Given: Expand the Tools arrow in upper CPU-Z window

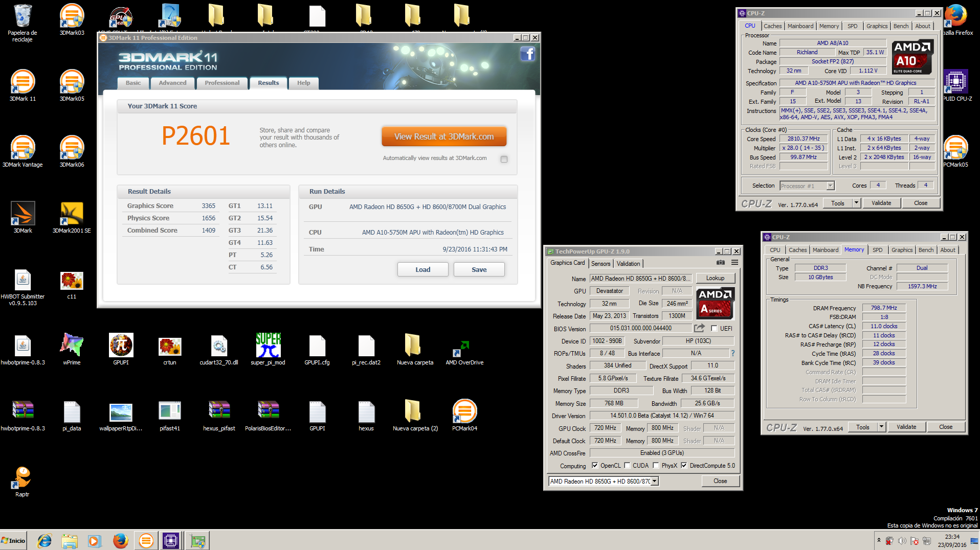Looking at the screenshot, I should [x=856, y=203].
